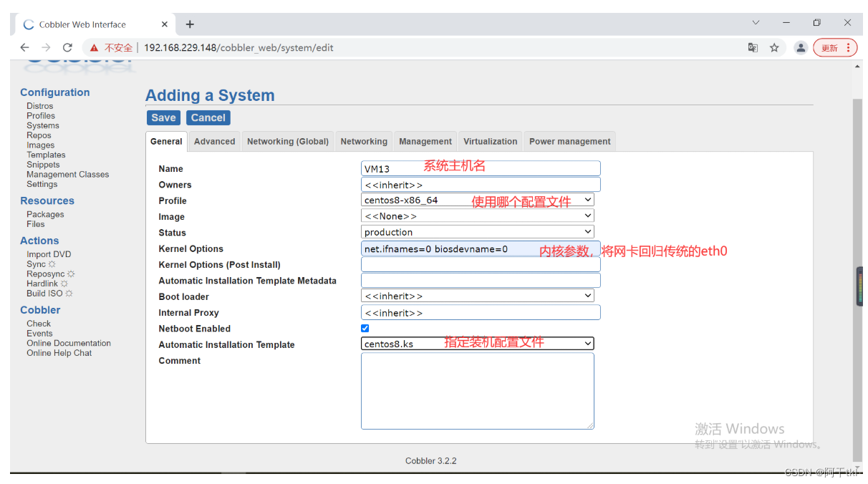Open the browser profile avatar icon
868x484 pixels.
(801, 48)
